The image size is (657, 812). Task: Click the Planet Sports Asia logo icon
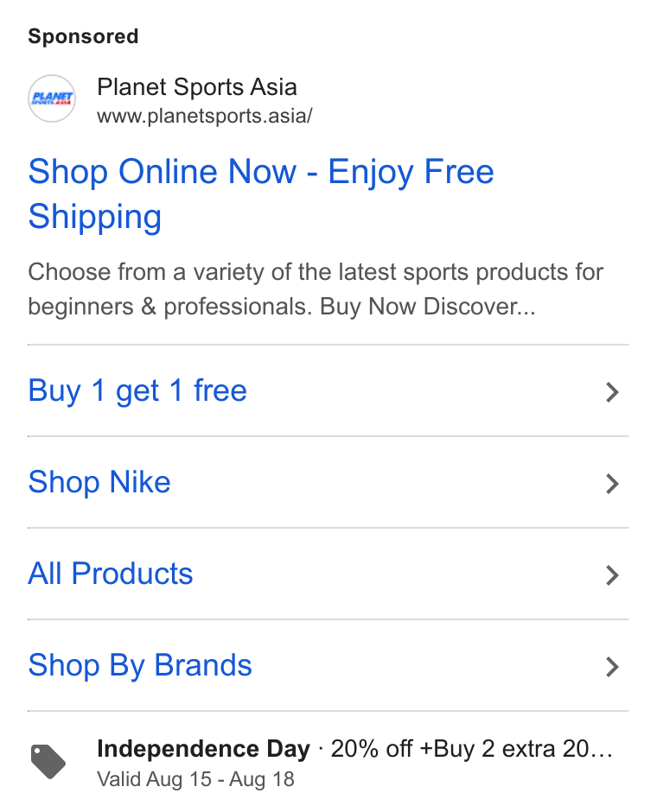click(x=52, y=98)
